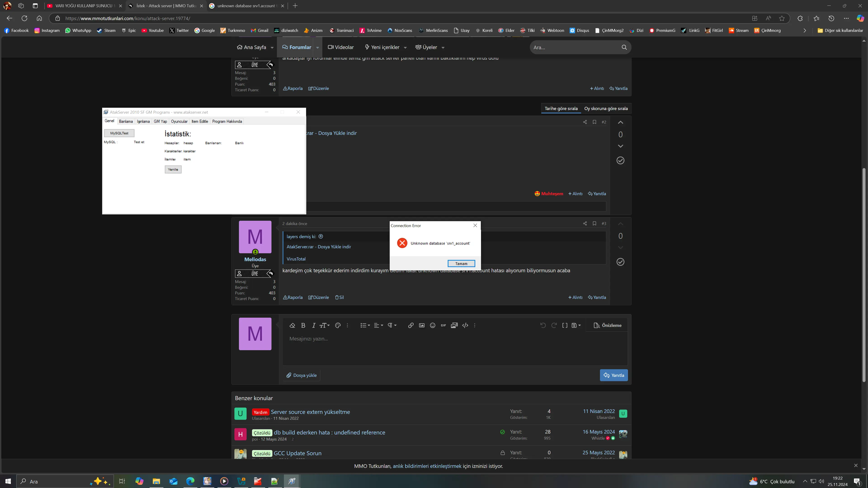Open the text color palette icon
This screenshot has height=488, width=868.
tap(338, 325)
